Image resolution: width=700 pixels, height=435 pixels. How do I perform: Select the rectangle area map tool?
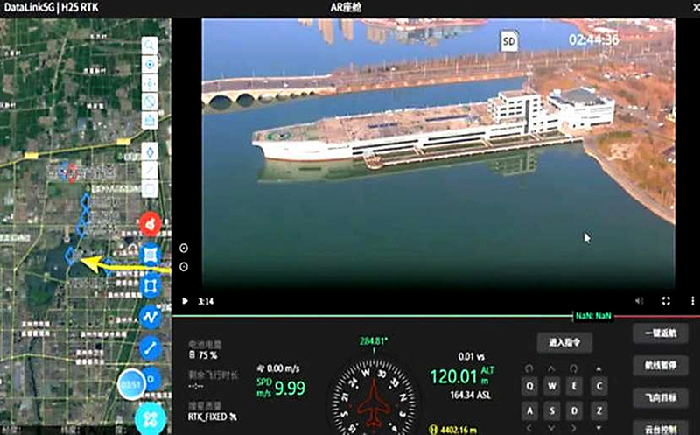coord(150,188)
